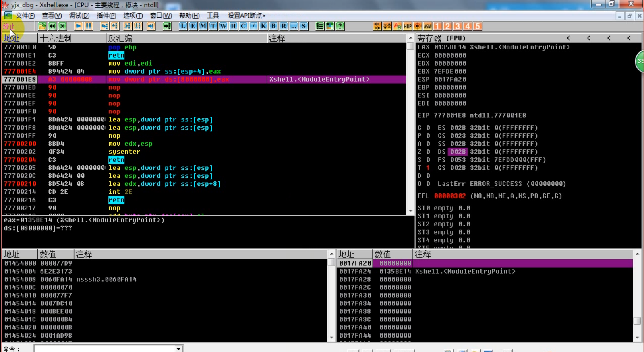Click the 反汇编 column header
The height and width of the screenshot is (352, 644).
(186, 38)
